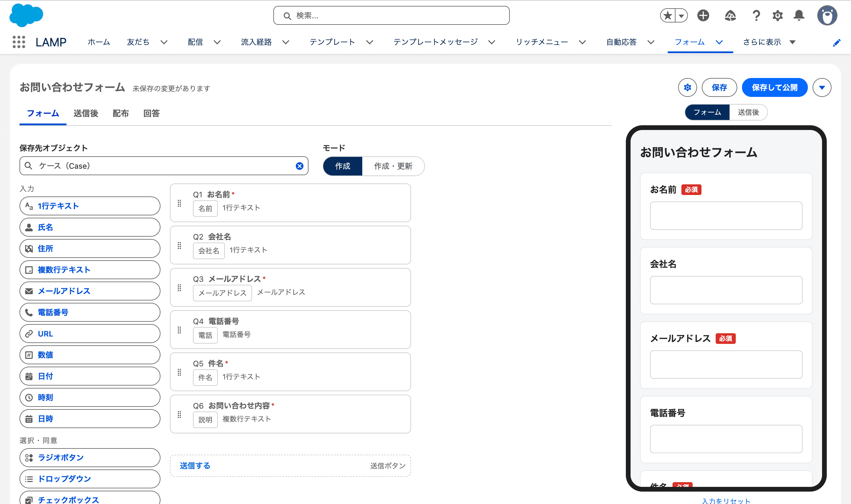Expand the リッチメニュー navigation dropdown

click(x=582, y=43)
